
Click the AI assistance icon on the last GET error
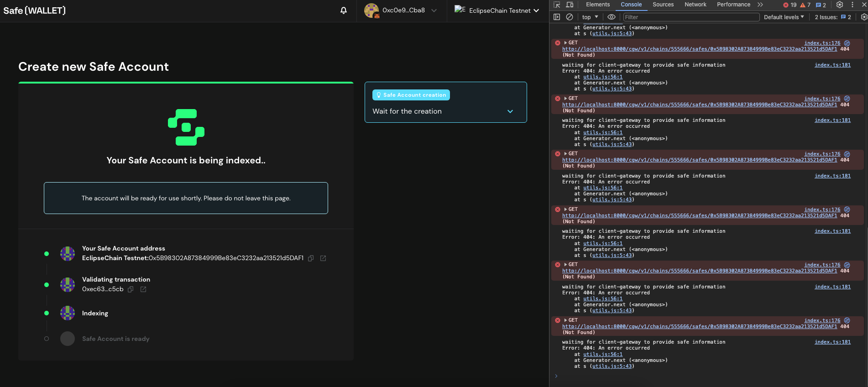(x=847, y=320)
